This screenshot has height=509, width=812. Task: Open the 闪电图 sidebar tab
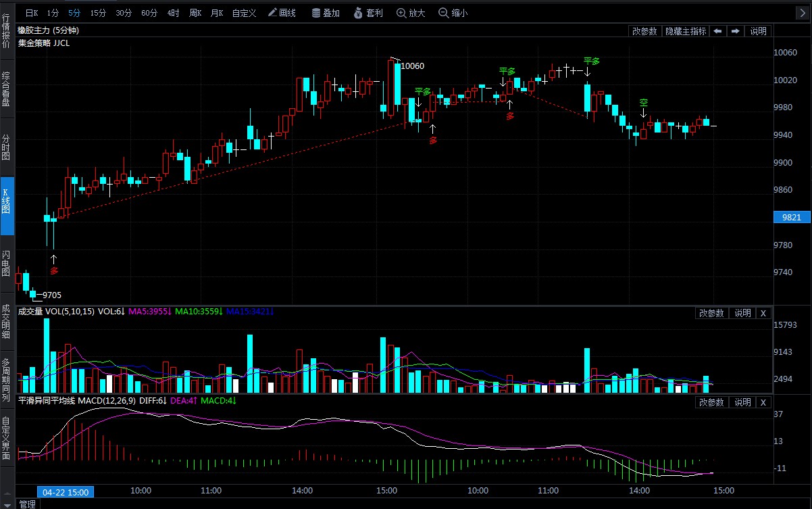[x=7, y=264]
